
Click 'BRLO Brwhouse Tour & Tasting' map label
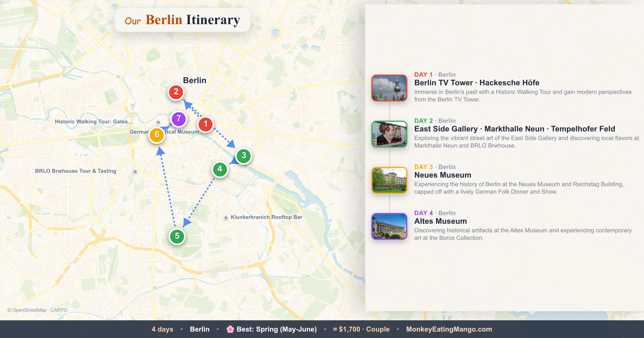tap(76, 171)
